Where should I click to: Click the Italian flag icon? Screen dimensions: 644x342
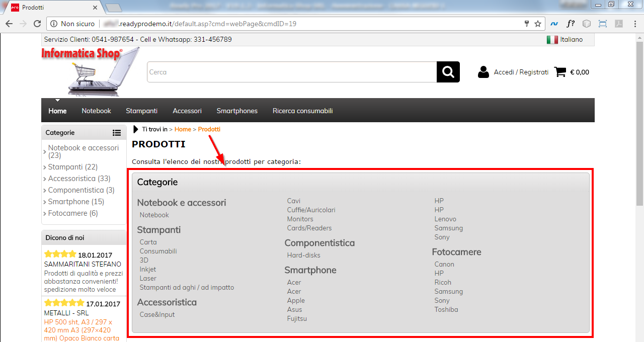pos(552,40)
